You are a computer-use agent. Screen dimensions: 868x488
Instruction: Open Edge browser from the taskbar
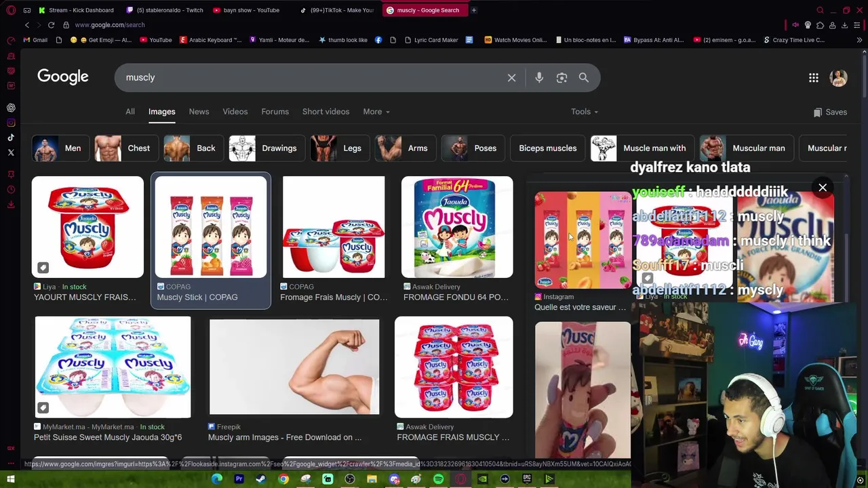point(216,479)
